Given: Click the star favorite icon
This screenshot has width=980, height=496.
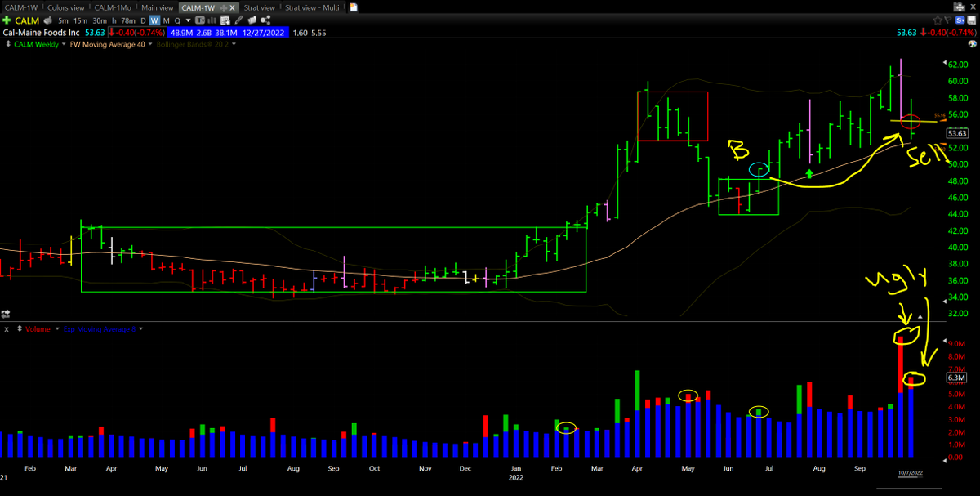Looking at the screenshot, I should point(938,20).
